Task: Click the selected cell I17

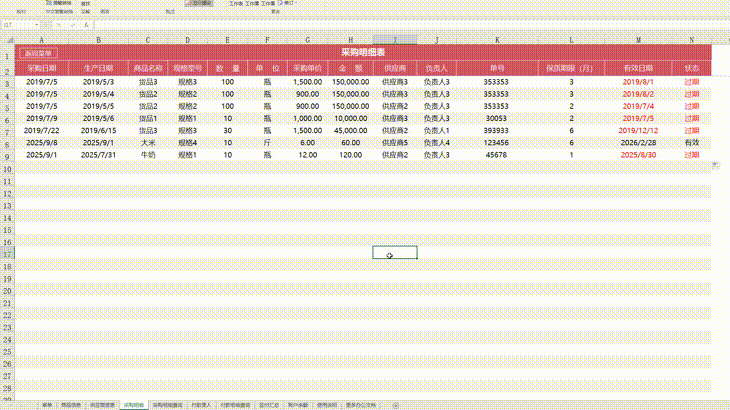Action: (x=395, y=252)
